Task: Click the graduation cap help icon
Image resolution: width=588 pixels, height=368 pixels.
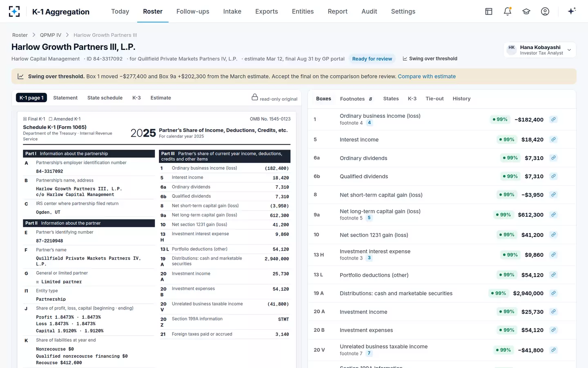Action: tap(526, 11)
